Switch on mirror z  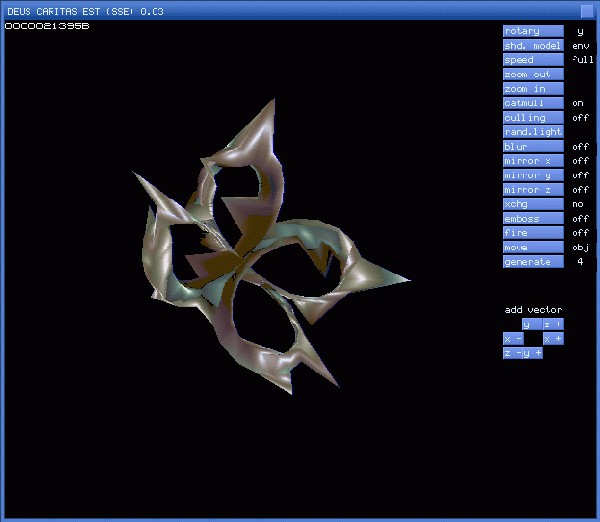(x=533, y=190)
